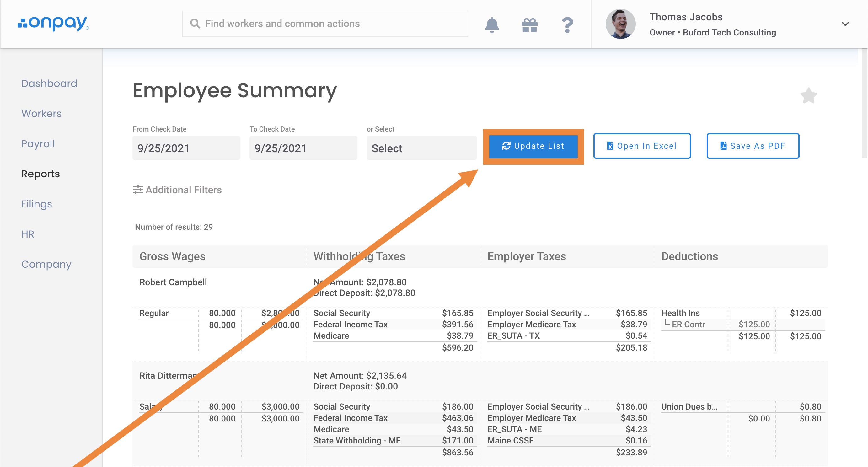Screen dimensions: 868x467
Task: Click Thomas Jacobs profile photo
Action: coord(620,24)
